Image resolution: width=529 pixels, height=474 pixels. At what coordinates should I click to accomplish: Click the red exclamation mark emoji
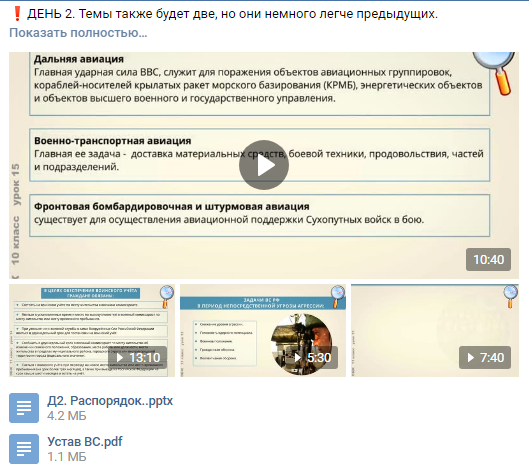17,14
